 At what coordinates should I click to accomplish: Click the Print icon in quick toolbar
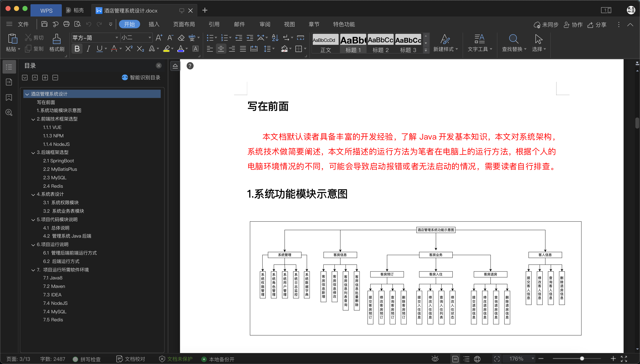(x=66, y=24)
